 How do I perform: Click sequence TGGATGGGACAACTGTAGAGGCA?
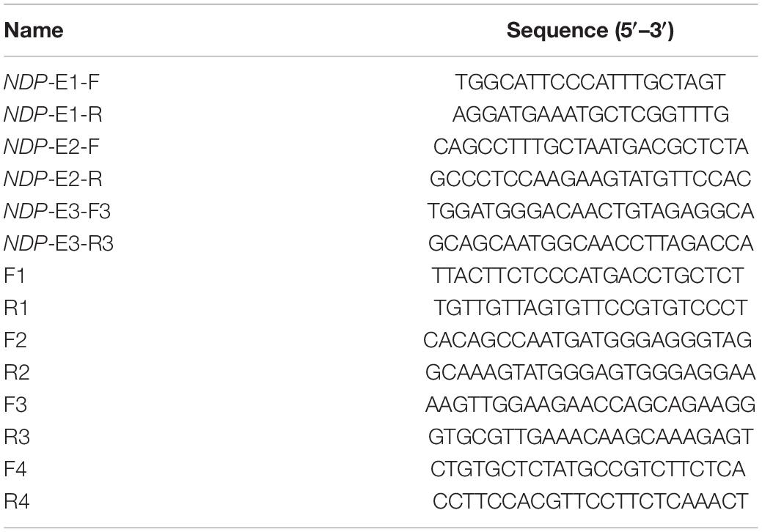(x=590, y=211)
